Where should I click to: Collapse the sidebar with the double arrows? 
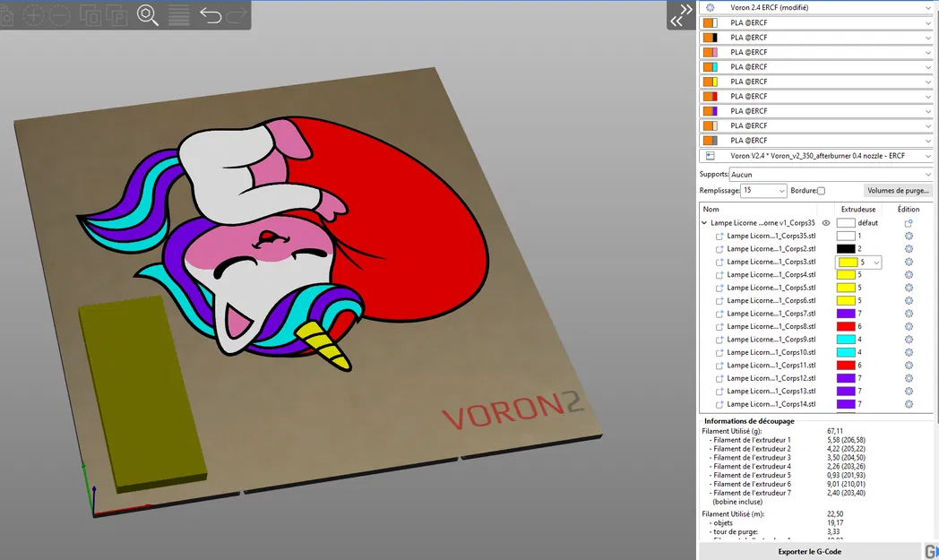tap(680, 15)
